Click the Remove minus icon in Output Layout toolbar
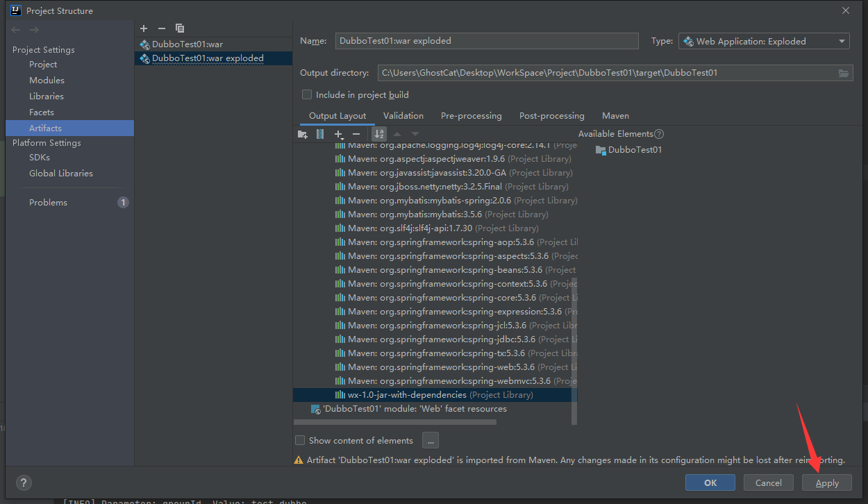The width and height of the screenshot is (868, 504). click(356, 134)
